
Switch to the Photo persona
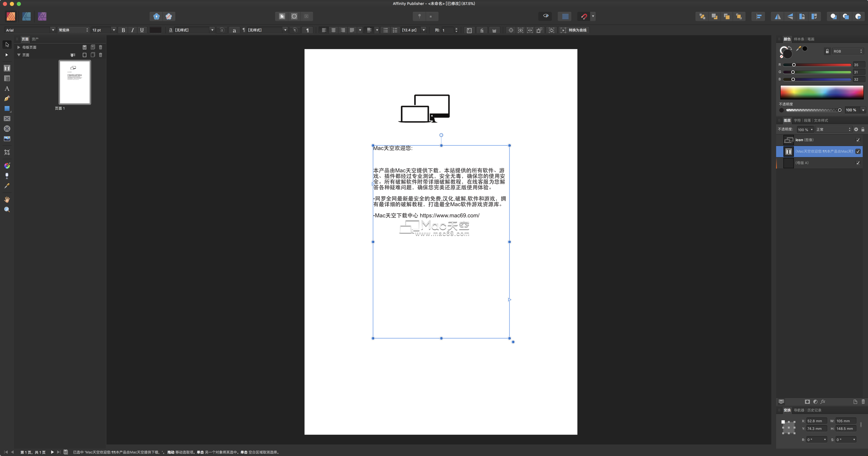(x=42, y=16)
